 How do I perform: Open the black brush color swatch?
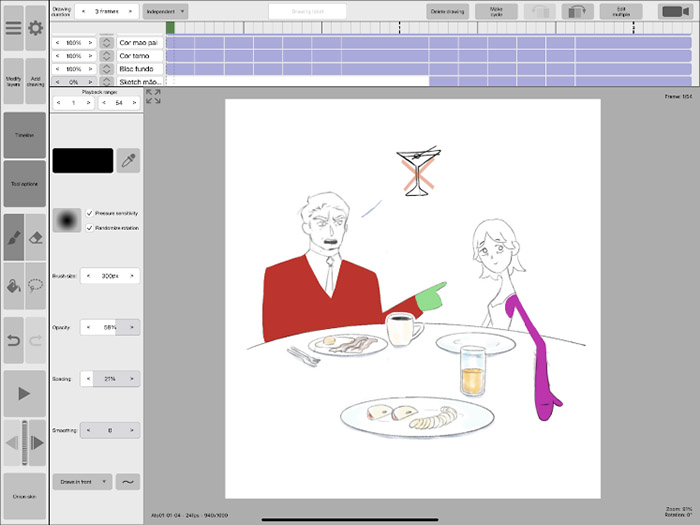pyautogui.click(x=83, y=160)
